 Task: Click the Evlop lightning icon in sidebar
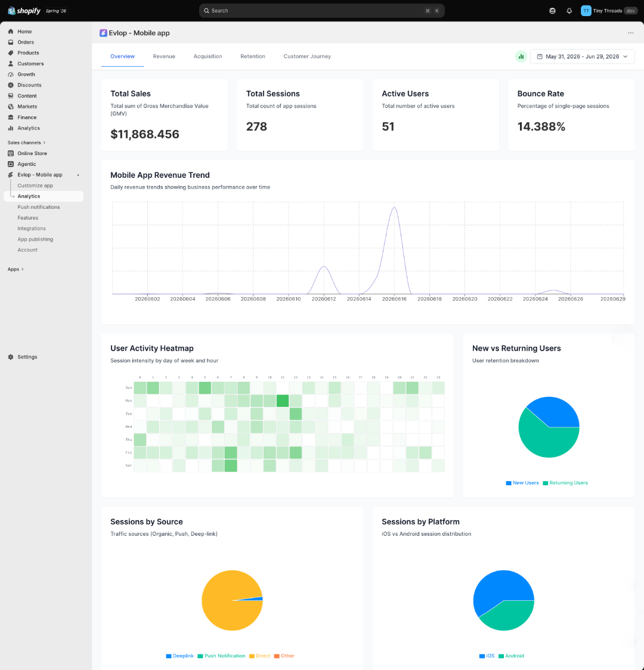11,175
